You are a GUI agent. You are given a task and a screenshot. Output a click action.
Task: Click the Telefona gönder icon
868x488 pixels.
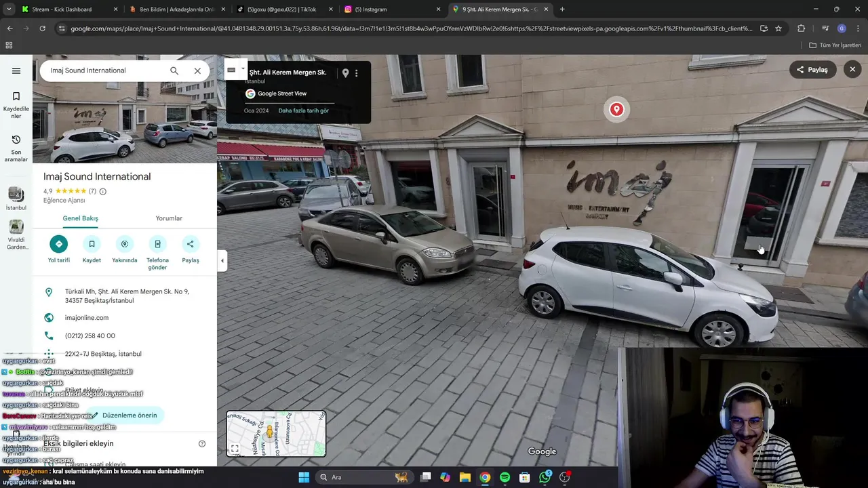point(157,244)
